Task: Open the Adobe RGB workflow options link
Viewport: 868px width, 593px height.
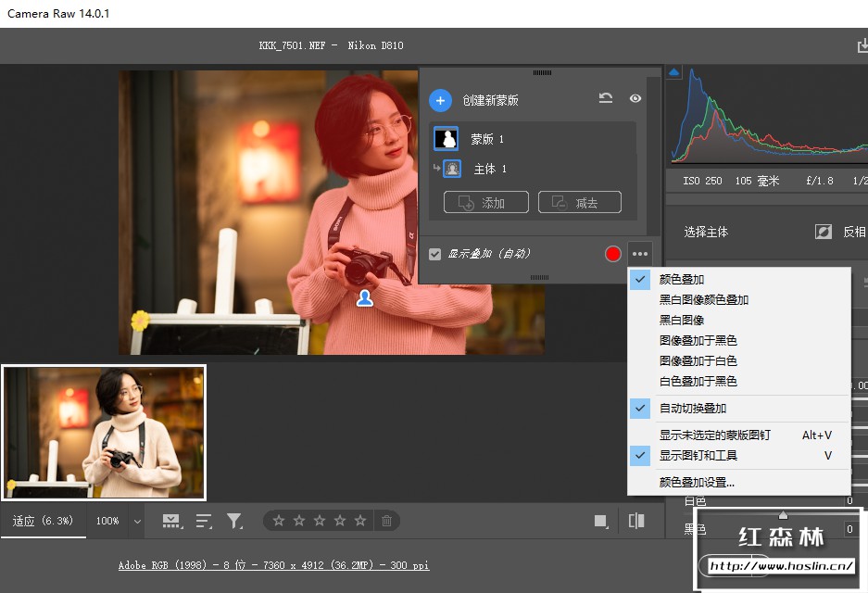Action: [273, 565]
